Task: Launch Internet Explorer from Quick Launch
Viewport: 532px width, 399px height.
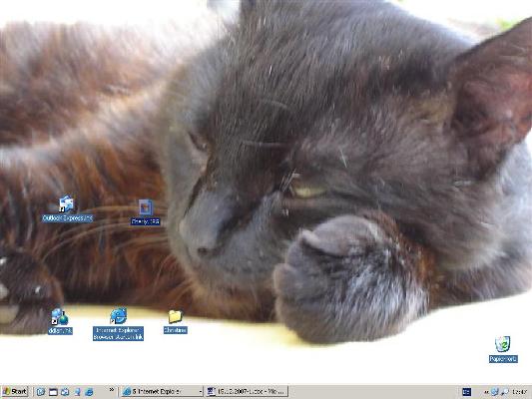Action: (x=89, y=392)
